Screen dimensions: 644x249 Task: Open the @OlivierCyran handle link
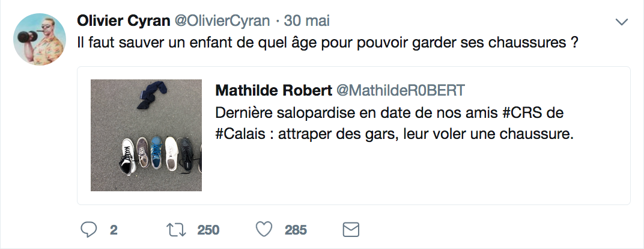222,21
